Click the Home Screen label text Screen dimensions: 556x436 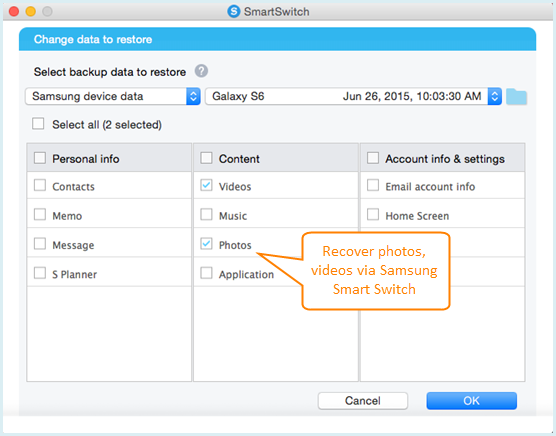tap(417, 216)
